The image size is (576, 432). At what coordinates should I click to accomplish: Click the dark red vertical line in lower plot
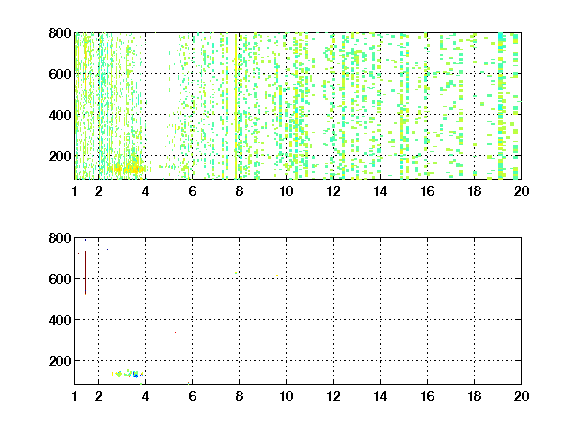coord(85,273)
